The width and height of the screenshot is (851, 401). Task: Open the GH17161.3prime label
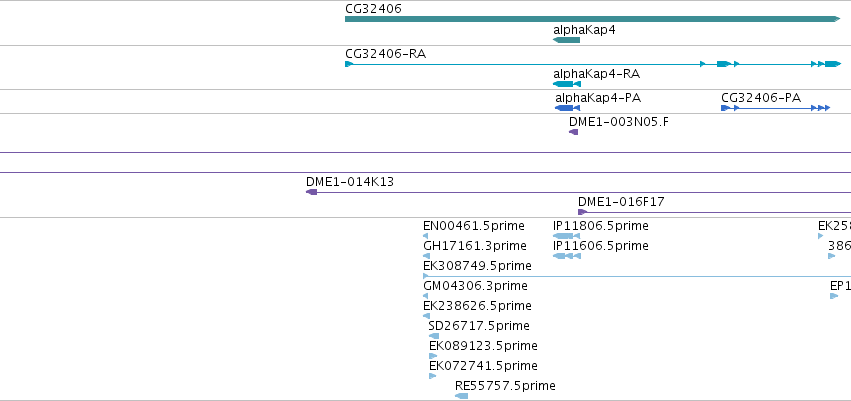coord(474,245)
